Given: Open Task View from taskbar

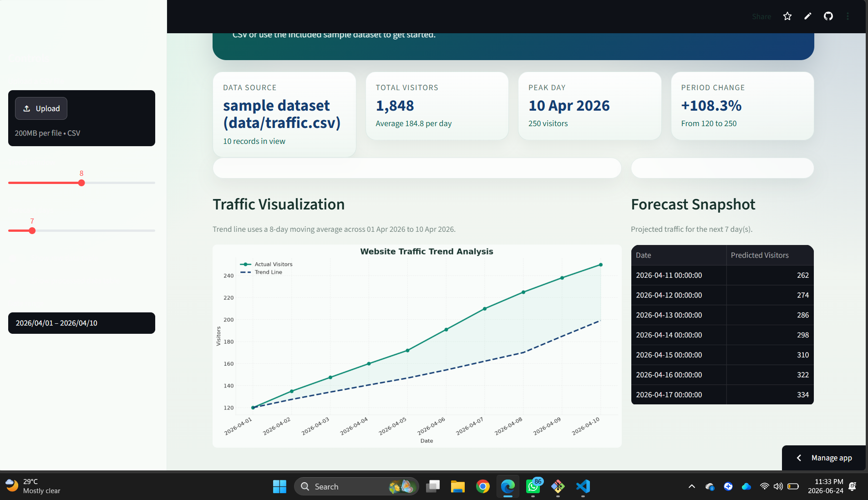Looking at the screenshot, I should pyautogui.click(x=433, y=486).
